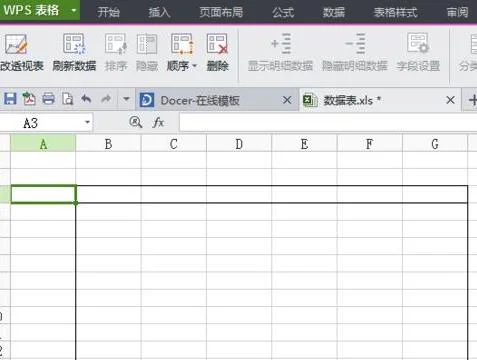Viewport: 477px width, 360px height.
Task: Export to PDF using the PDF icon
Action: click(x=29, y=99)
